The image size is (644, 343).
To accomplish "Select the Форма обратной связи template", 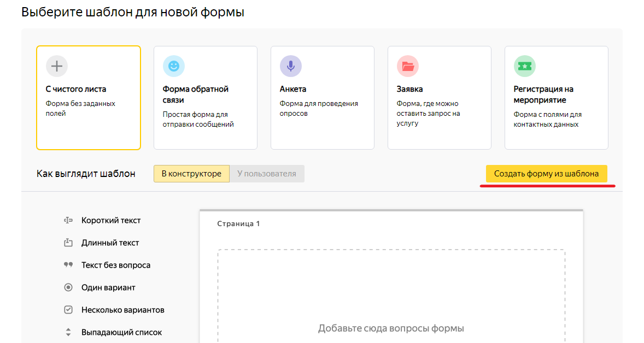I will coord(206,98).
